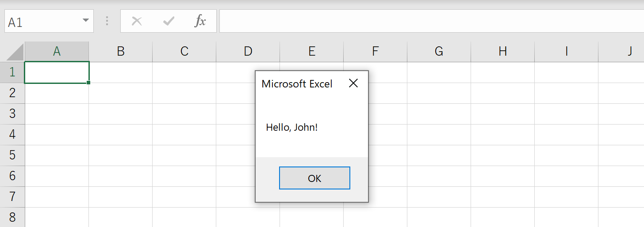Select column H header

pos(503,52)
